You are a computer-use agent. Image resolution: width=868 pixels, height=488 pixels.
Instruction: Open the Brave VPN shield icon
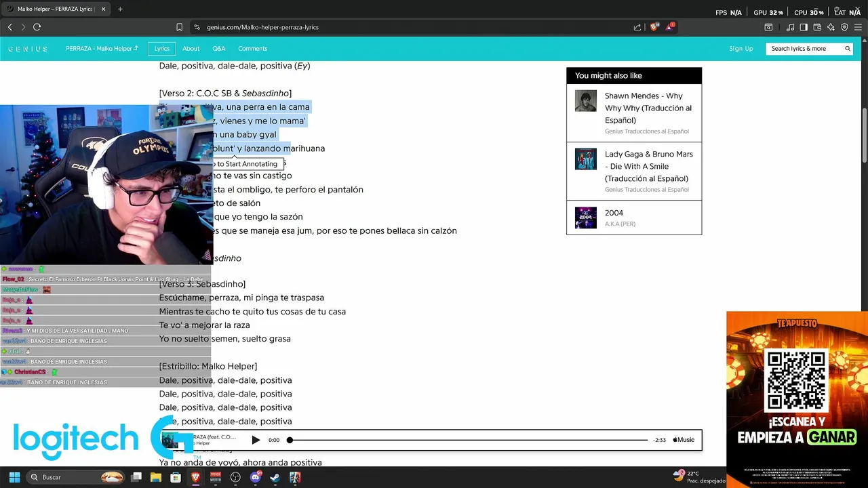tap(844, 27)
